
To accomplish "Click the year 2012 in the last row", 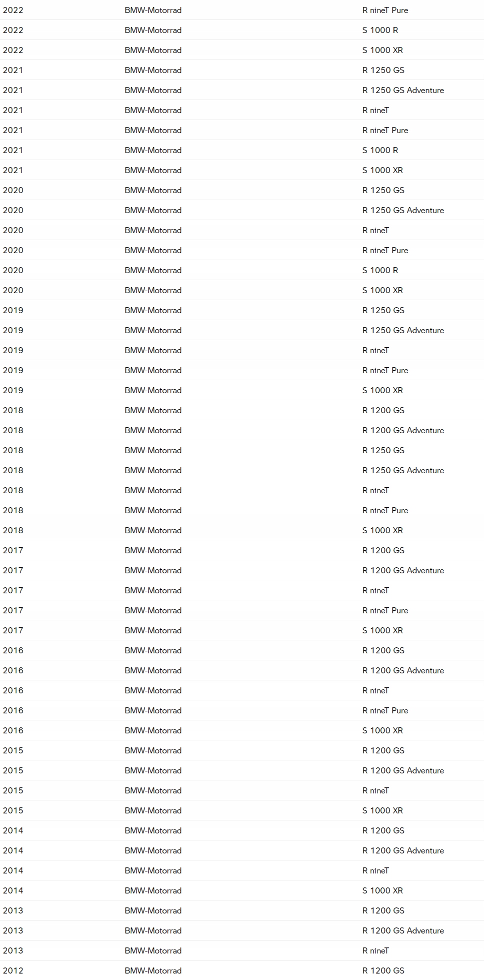I will pos(13,970).
